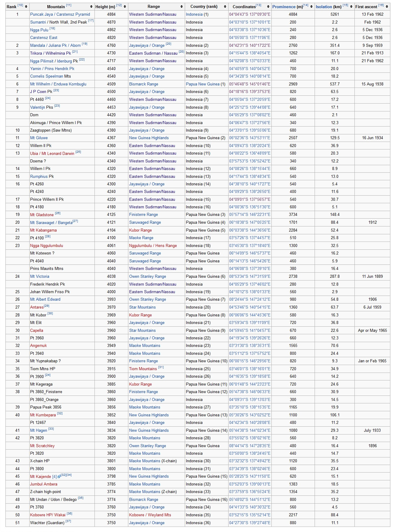Open footnote [22] beside Idenburg Pk
Screen dimensions: 394x532
(x=82, y=59)
